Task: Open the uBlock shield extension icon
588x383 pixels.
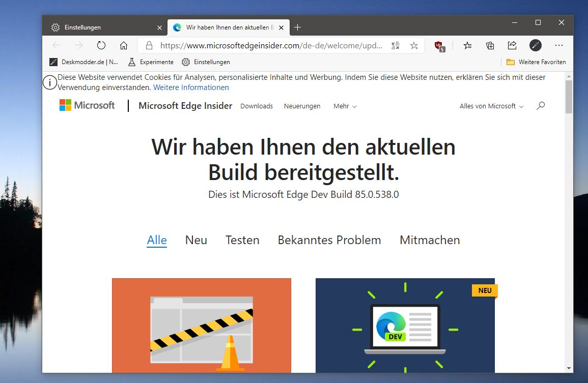Action: (439, 46)
